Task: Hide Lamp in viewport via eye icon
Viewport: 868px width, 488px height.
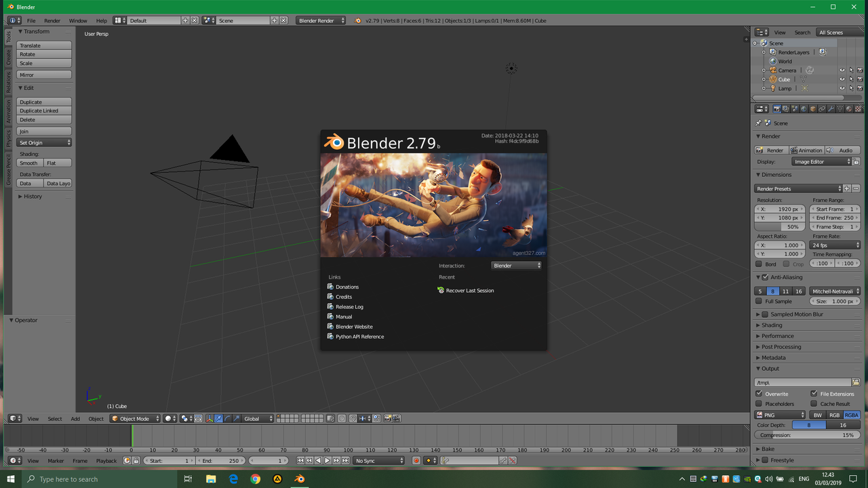Action: (x=842, y=88)
